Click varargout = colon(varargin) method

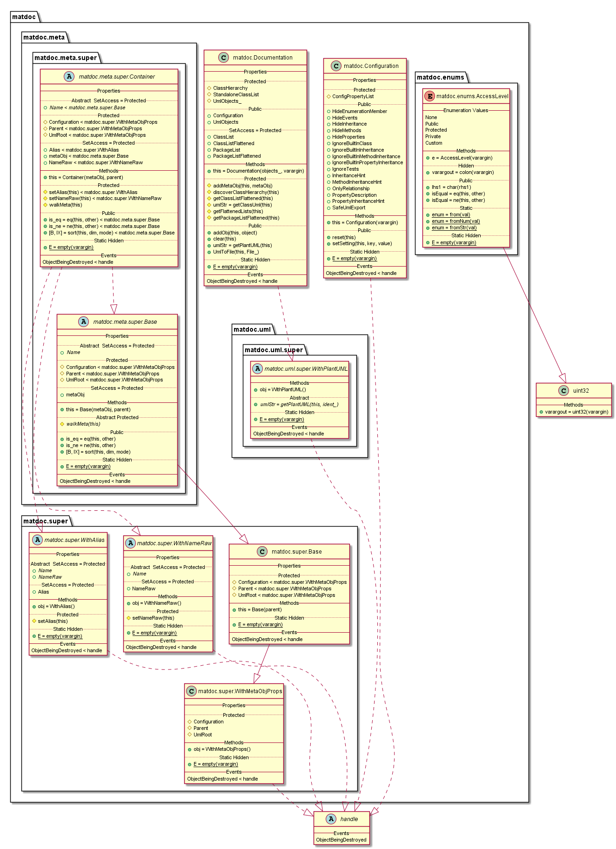[x=463, y=173]
